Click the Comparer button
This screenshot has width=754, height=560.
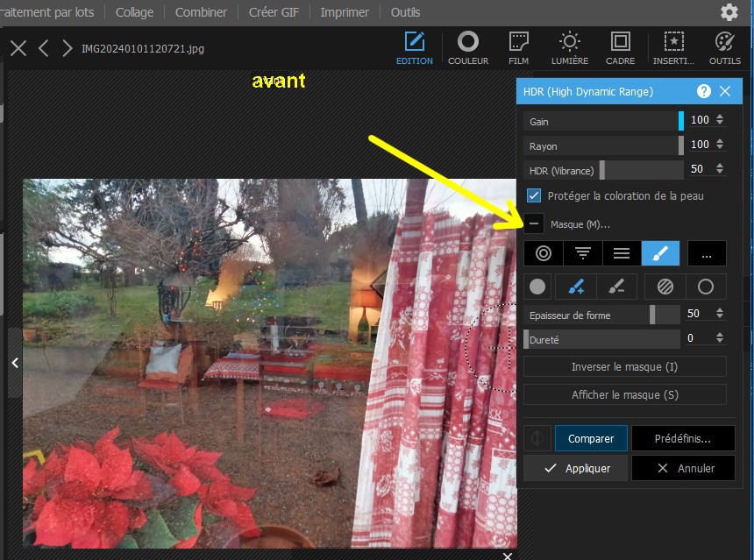(x=591, y=438)
